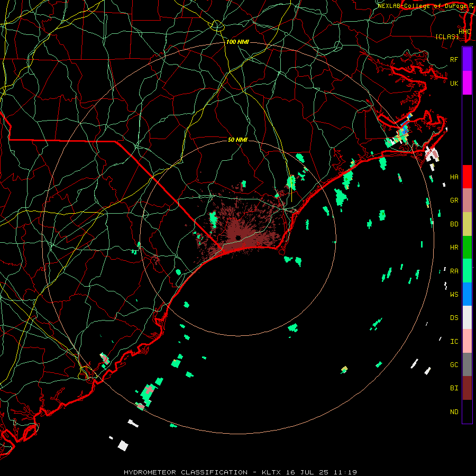Pick the light green RA legend swatch
The height and width of the screenshot is (476, 476).
coord(467,271)
